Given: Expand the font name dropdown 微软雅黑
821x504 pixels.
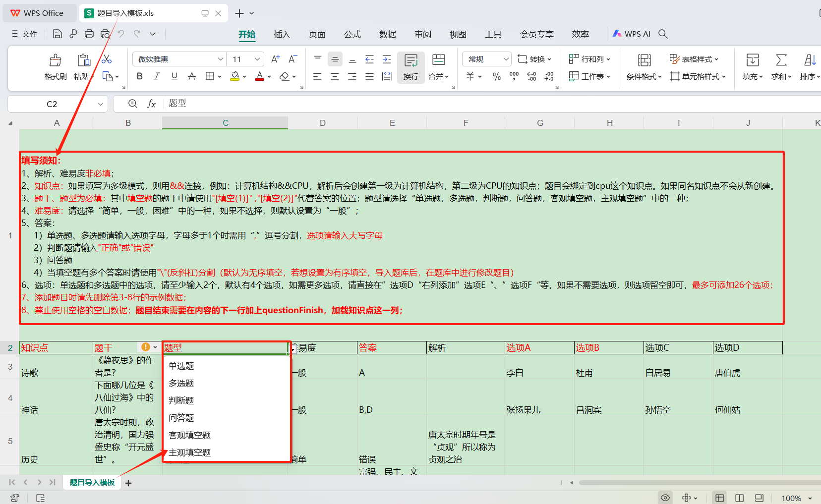Looking at the screenshot, I should point(221,59).
